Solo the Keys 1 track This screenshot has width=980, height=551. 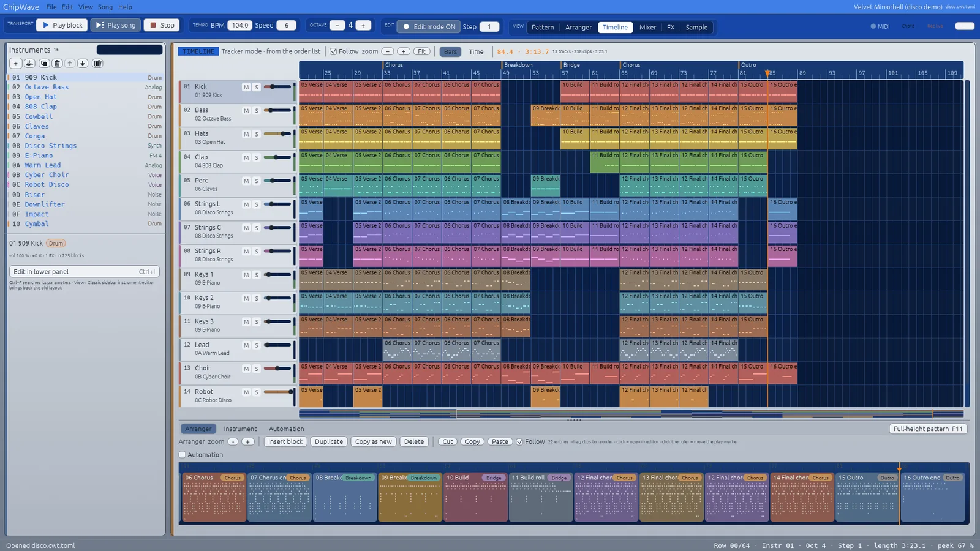257,275
